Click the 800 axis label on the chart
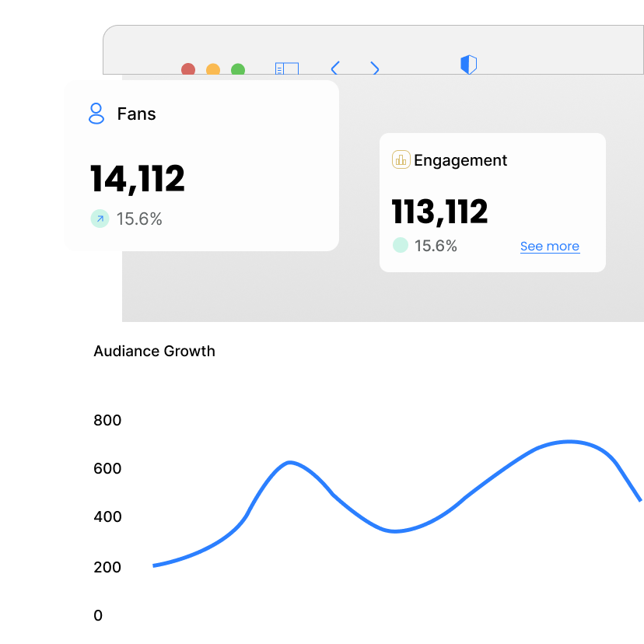This screenshot has height=644, width=644. coord(107,421)
